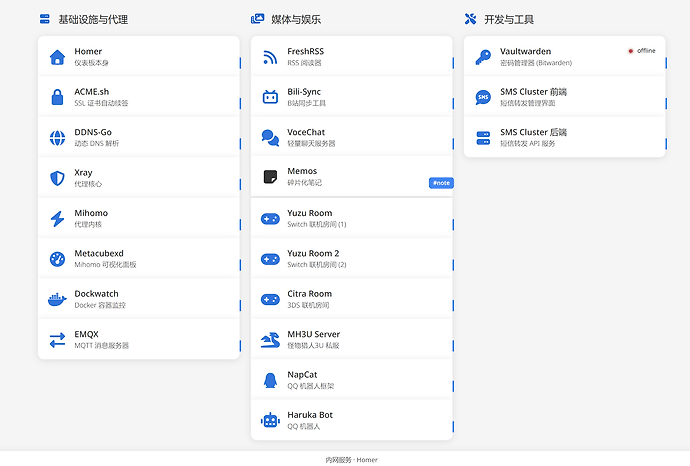Click the Dockwatch Docker whale icon
This screenshot has width=690, height=466.
(x=57, y=300)
